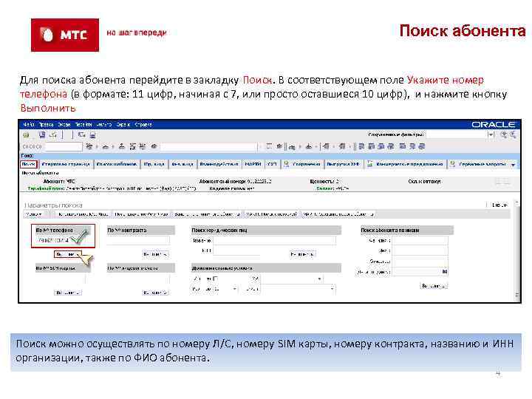
Task: Click Выполнить under По № контракта
Action: [x=155, y=254]
